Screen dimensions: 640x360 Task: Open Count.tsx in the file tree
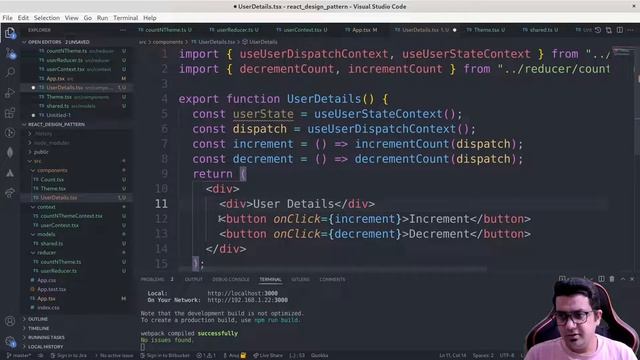[52, 180]
